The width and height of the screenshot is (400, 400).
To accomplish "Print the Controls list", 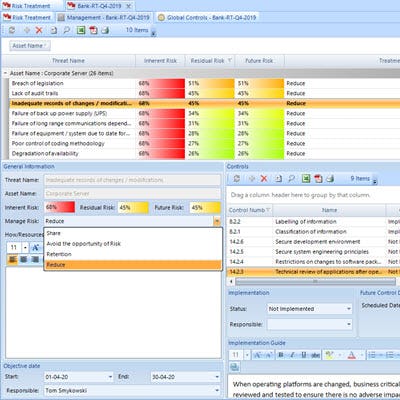I will click(330, 179).
